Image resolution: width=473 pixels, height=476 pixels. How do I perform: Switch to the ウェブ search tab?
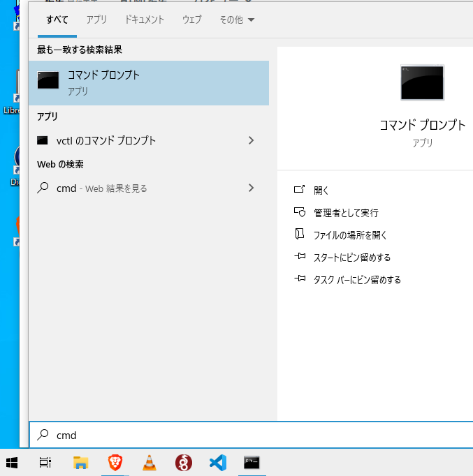click(191, 20)
